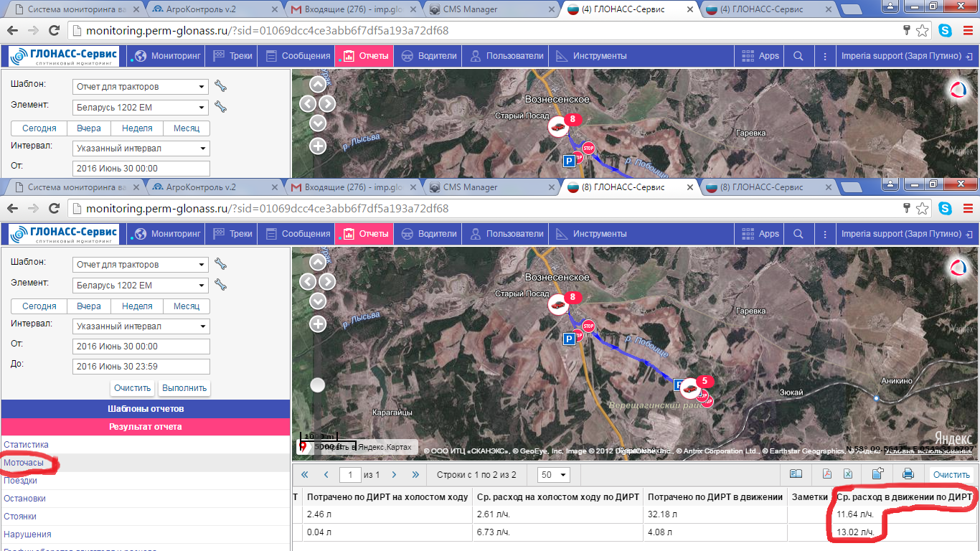Go to first page of report results
This screenshot has width=980, height=551.
(x=305, y=474)
